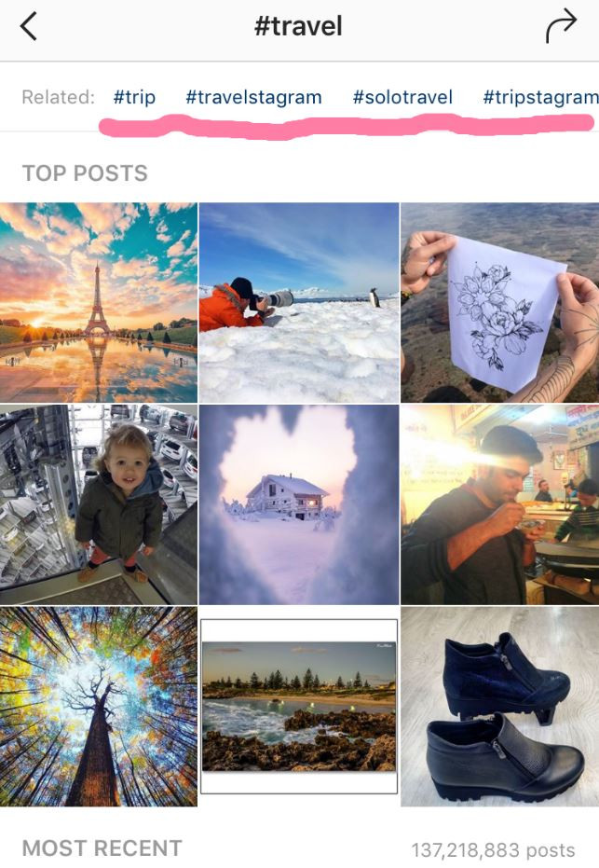Open the #trip related hashtag
Viewport: 599px width, 868px height.
(134, 97)
